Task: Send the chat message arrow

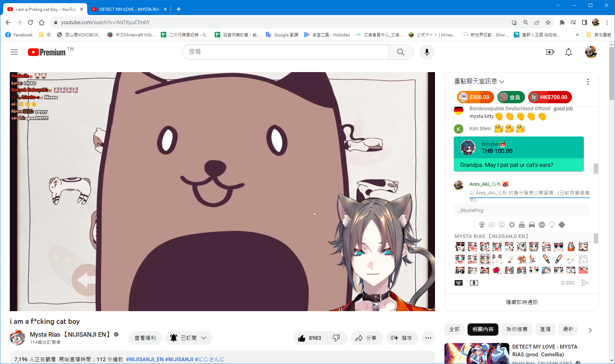Action: (585, 283)
